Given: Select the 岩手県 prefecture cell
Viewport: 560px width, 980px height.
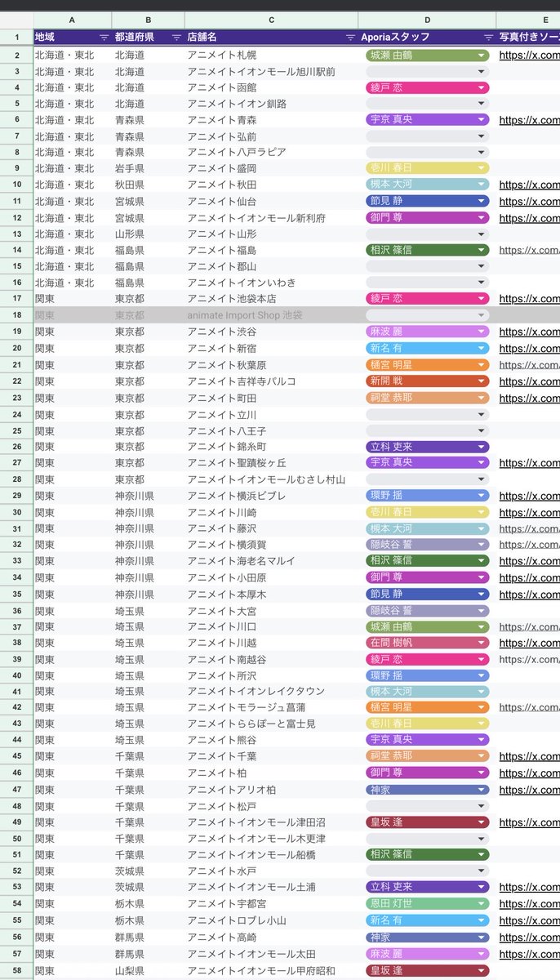Looking at the screenshot, I should [149, 168].
